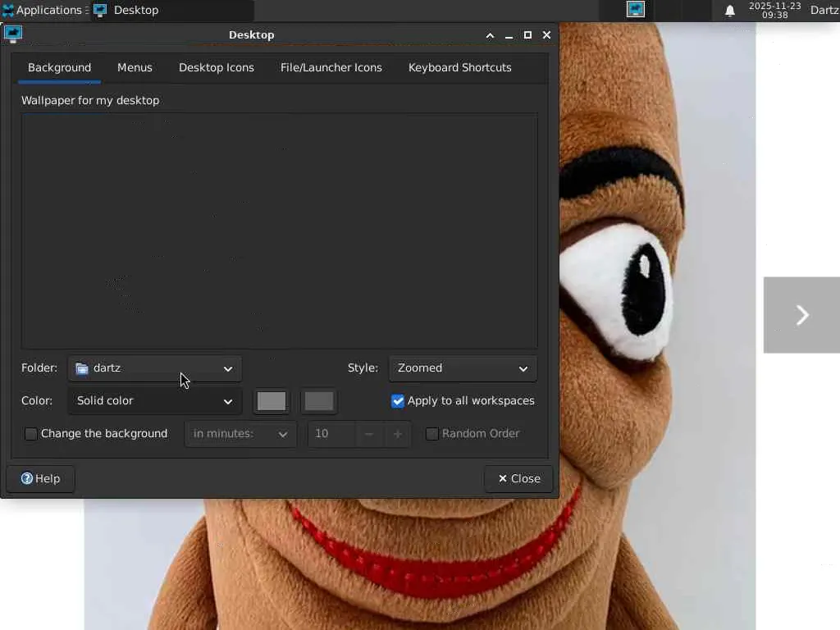Uncheck Apply to all workspaces
The image size is (840, 630).
point(398,401)
